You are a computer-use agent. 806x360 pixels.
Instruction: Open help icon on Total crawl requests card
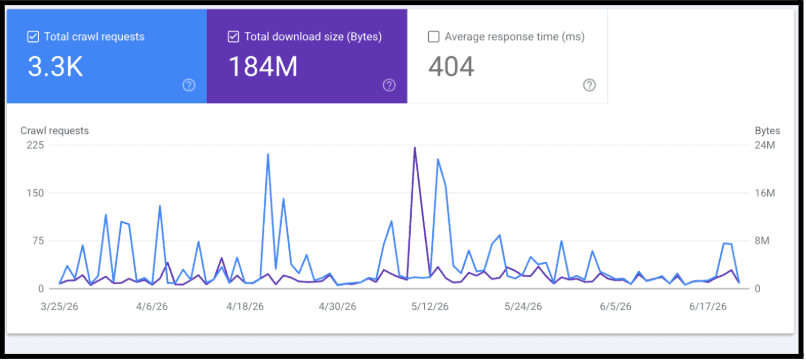coord(189,85)
